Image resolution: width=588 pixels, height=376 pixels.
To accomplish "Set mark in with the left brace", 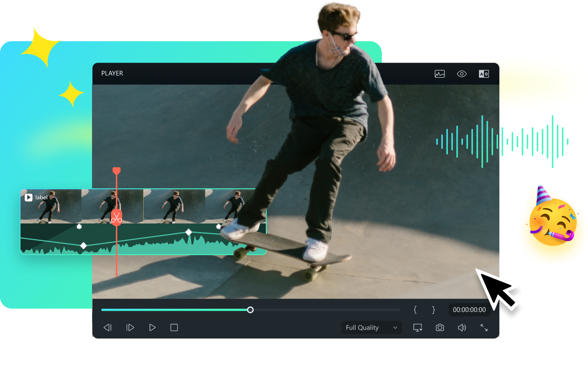I will click(x=415, y=310).
